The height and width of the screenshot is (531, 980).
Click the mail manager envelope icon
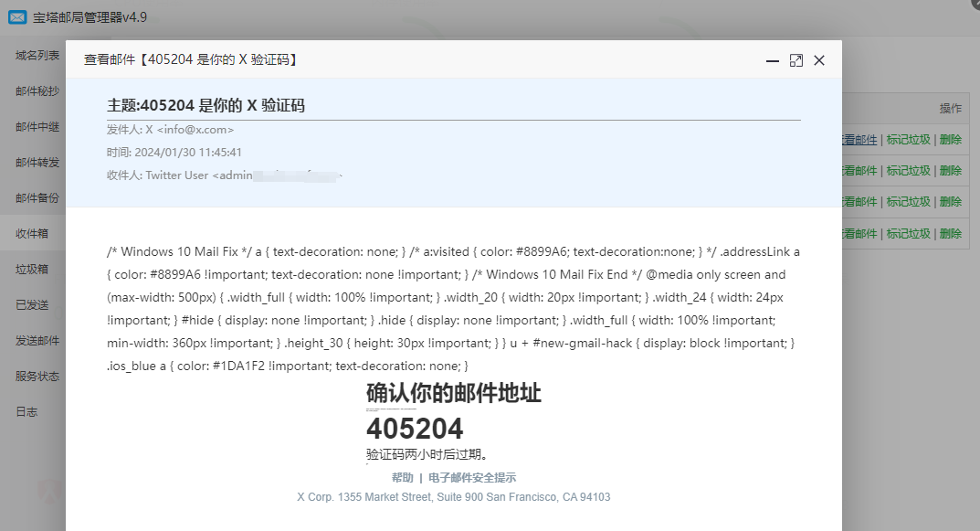coord(17,17)
